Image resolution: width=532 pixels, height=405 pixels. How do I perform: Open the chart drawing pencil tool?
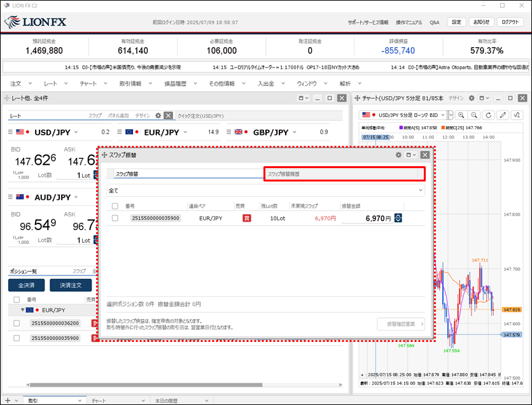(503, 115)
